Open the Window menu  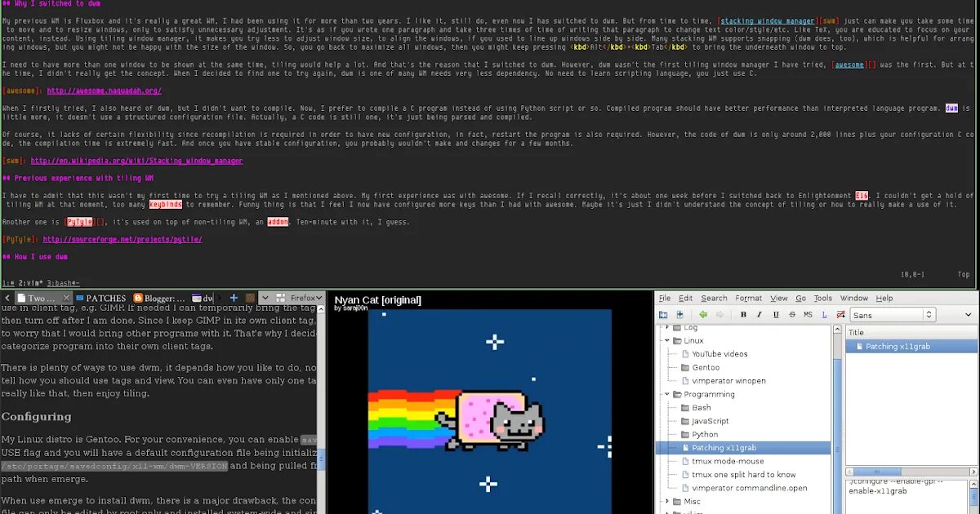pos(854,299)
